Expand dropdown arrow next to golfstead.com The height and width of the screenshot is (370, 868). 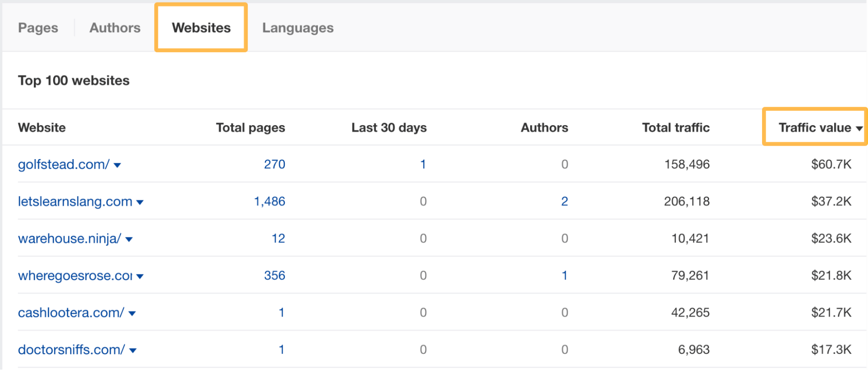pyautogui.click(x=117, y=165)
